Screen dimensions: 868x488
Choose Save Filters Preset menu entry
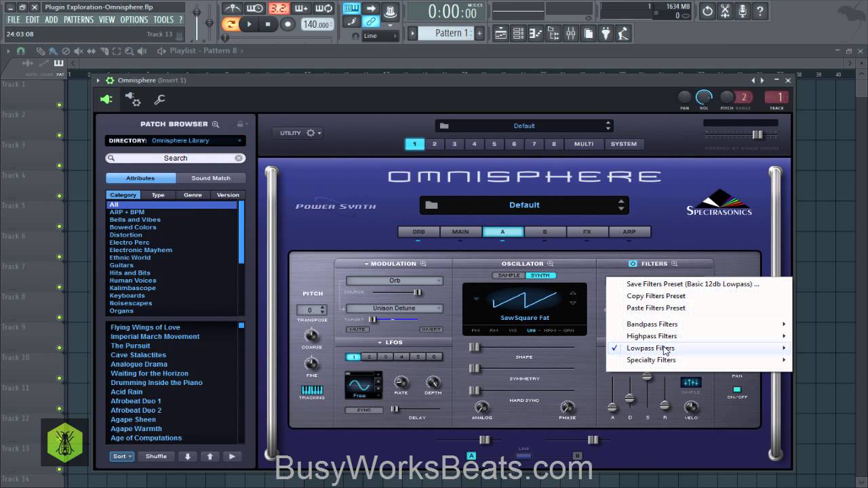[x=692, y=284]
